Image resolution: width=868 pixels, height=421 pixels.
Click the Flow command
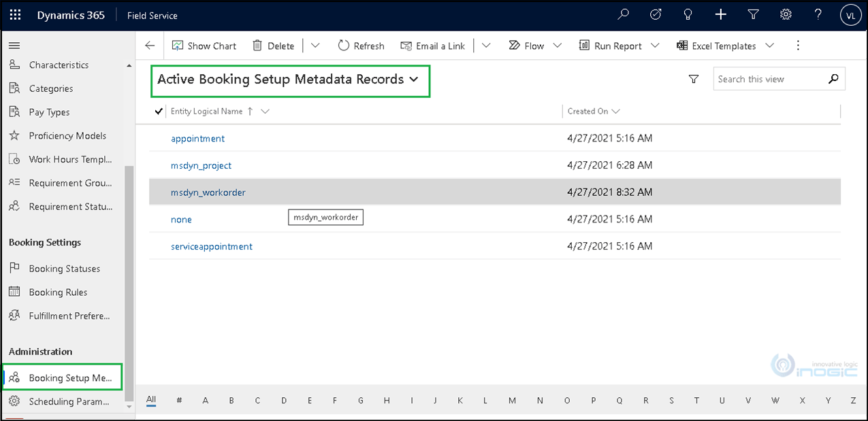(526, 46)
